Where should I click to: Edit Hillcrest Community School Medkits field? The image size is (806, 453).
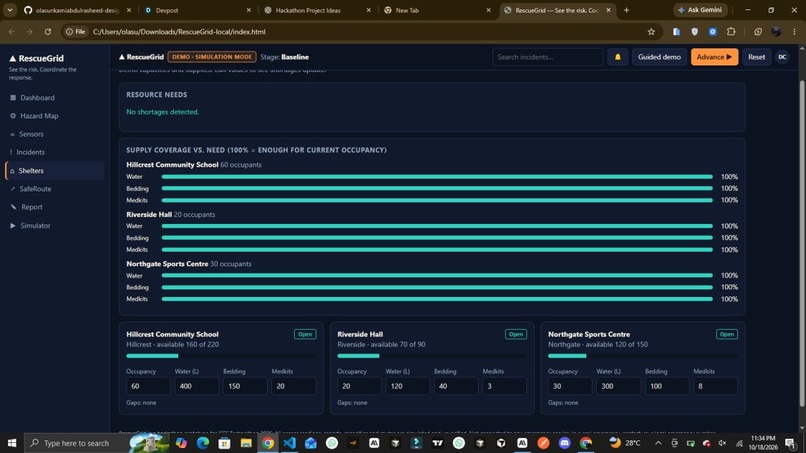294,386
